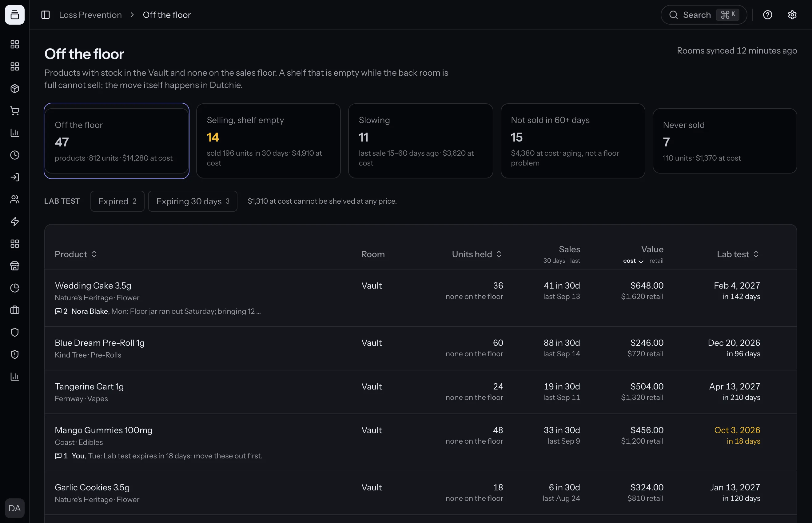Click the briefcase sidebar icon

tap(14, 310)
